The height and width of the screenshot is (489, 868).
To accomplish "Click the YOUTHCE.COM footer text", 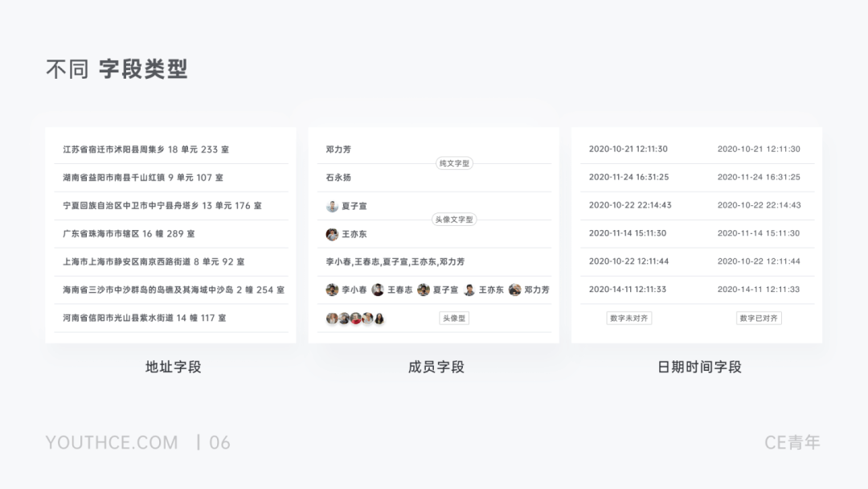I will tap(112, 442).
